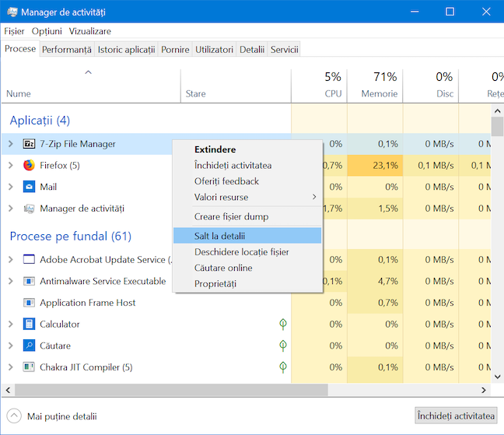The width and height of the screenshot is (504, 435).
Task: Open the Opțiuni menu
Action: coord(47,31)
